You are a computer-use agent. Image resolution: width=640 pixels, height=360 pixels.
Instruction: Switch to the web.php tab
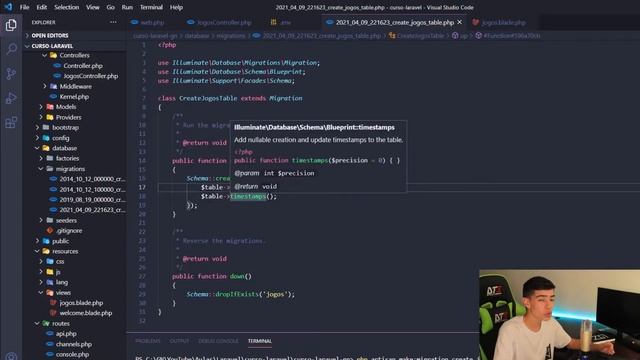152,22
